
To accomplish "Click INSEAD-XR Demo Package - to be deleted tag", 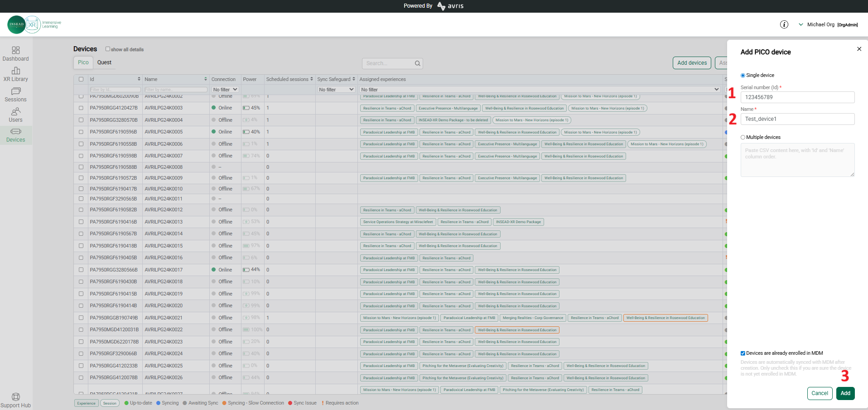I will point(453,120).
